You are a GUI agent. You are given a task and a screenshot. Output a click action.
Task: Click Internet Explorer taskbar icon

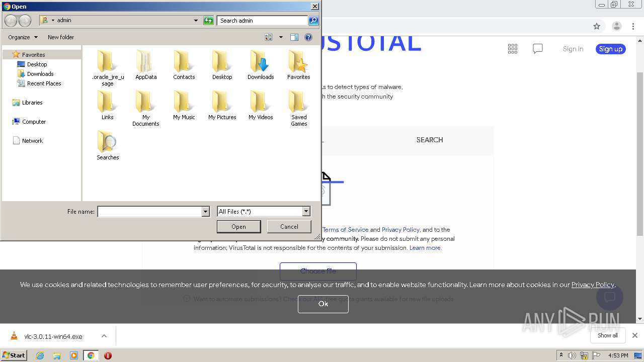pos(40,355)
